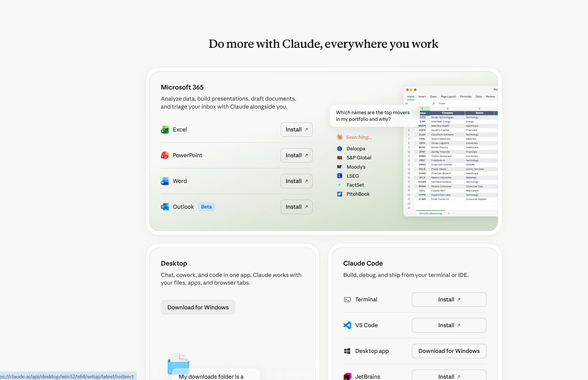Screen dimensions: 588x380
Task: Click the add sheet plus icon
Action: pos(449,214)
